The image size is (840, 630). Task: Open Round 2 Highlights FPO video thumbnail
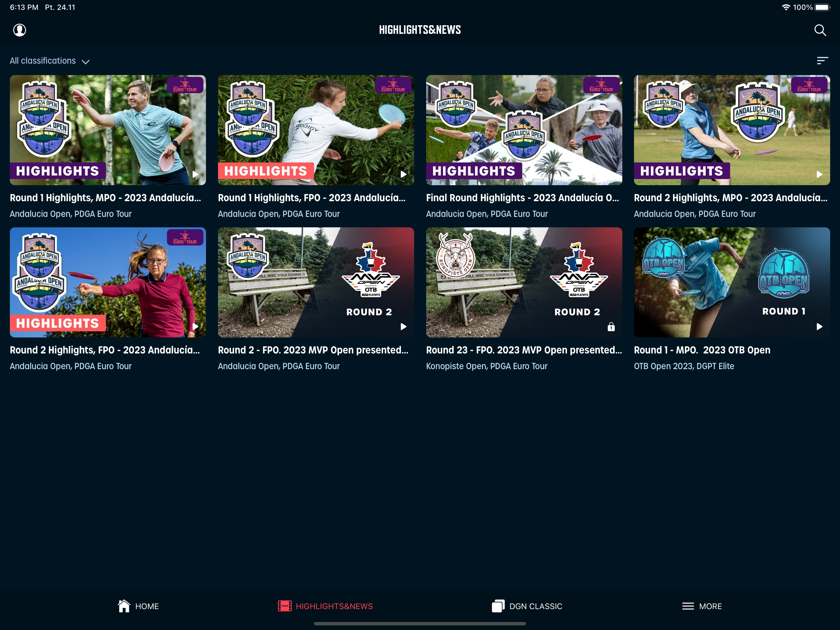[x=108, y=282]
